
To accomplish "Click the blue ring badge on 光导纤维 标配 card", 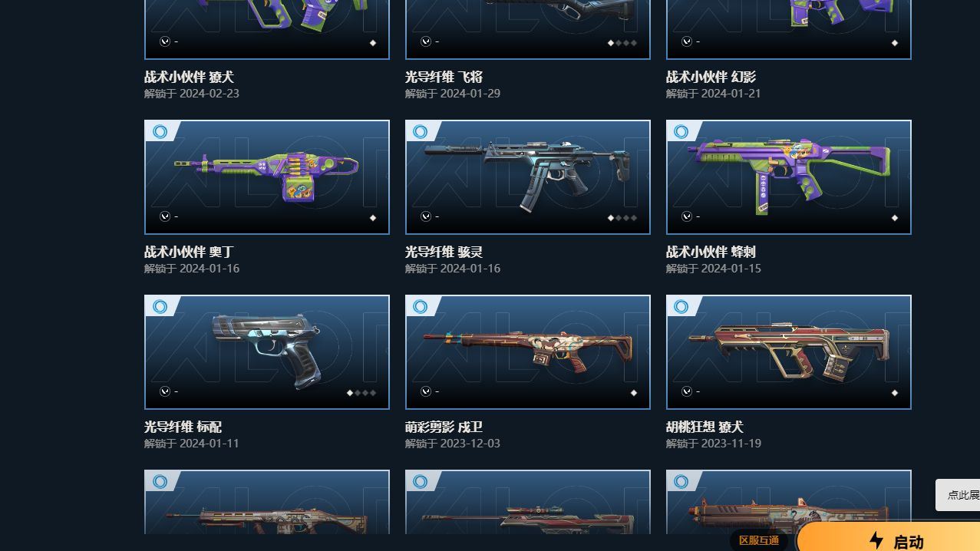I will (x=160, y=307).
